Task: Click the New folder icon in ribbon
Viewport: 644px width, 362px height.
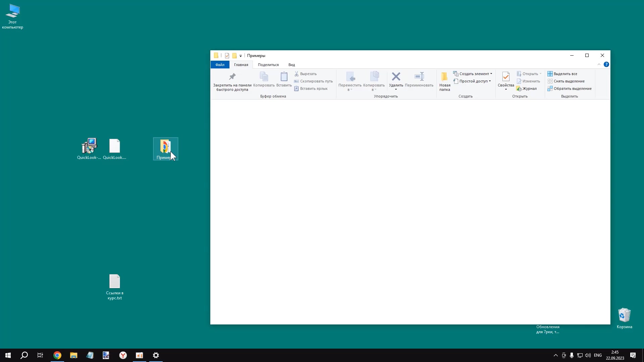Action: (x=444, y=77)
